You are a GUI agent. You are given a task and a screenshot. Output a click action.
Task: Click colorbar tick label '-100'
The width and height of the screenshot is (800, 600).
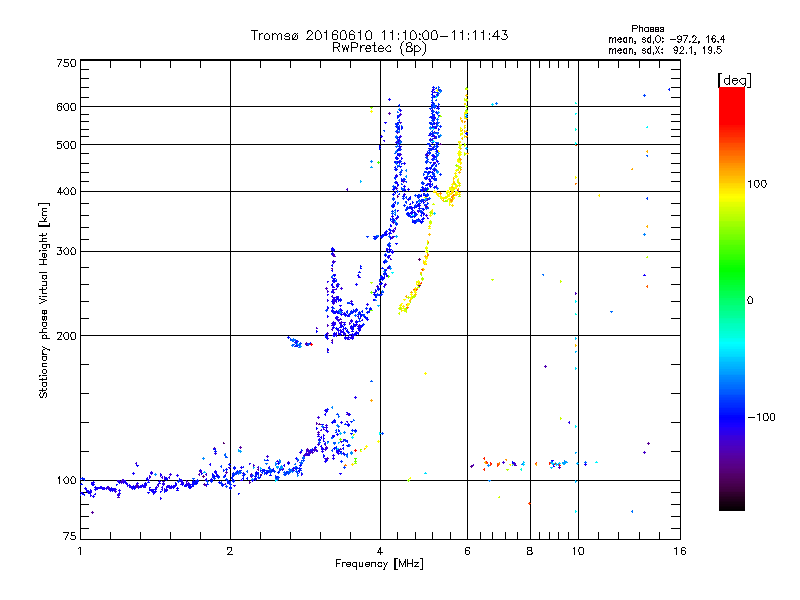pos(761,417)
